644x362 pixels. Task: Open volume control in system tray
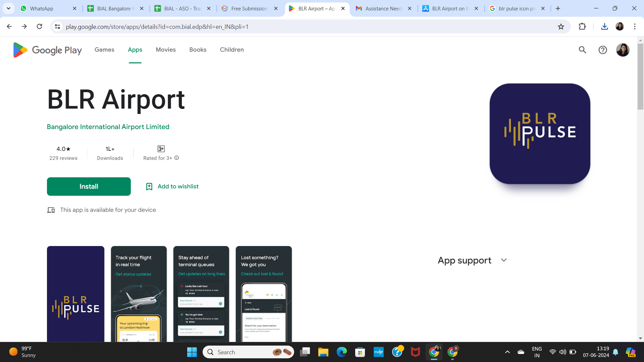click(562, 352)
